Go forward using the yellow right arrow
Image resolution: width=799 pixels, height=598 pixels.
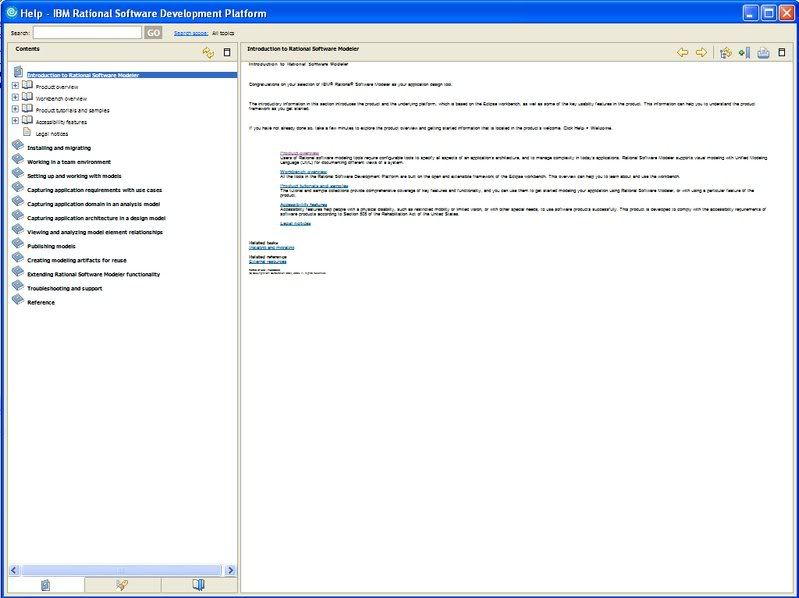[701, 52]
